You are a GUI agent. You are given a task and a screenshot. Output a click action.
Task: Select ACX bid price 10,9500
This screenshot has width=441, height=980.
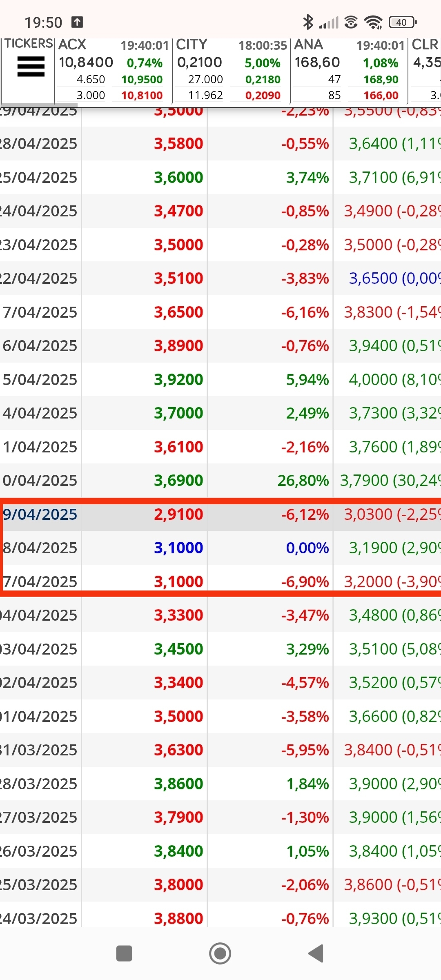142,79
